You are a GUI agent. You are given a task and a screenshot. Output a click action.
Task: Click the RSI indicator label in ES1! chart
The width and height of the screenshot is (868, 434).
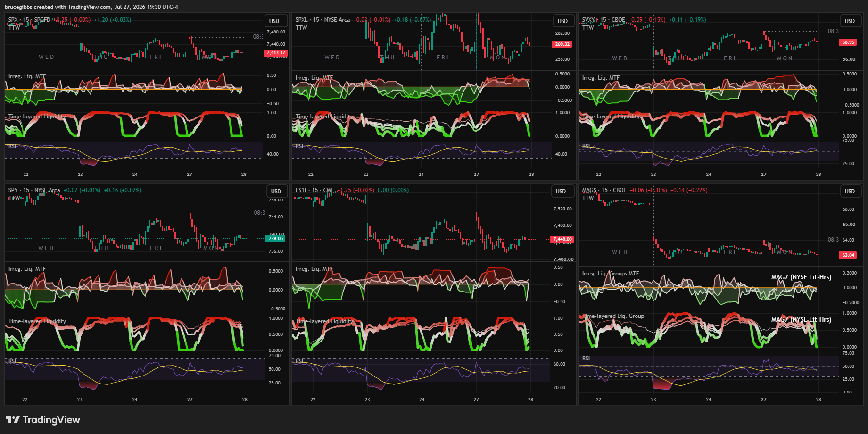tap(299, 361)
